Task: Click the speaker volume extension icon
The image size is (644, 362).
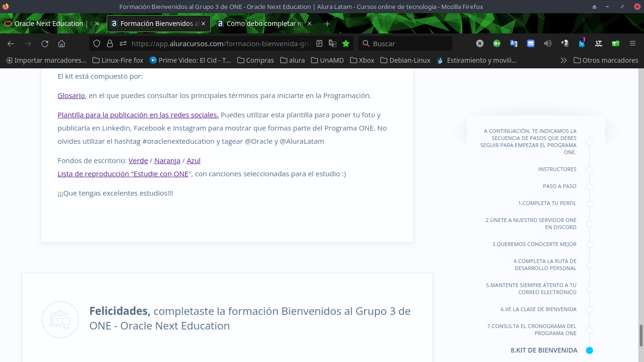Action: tap(548, 43)
